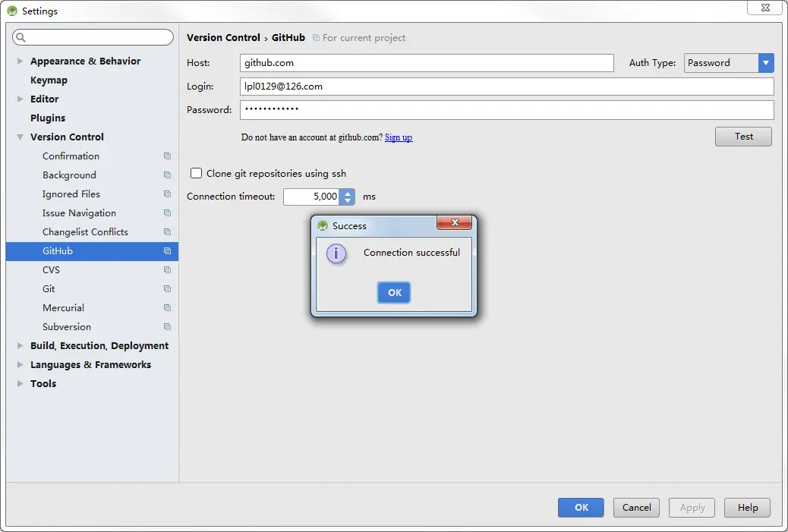The height and width of the screenshot is (532, 788).
Task: Click the info icon in Success dialog
Action: 336,253
